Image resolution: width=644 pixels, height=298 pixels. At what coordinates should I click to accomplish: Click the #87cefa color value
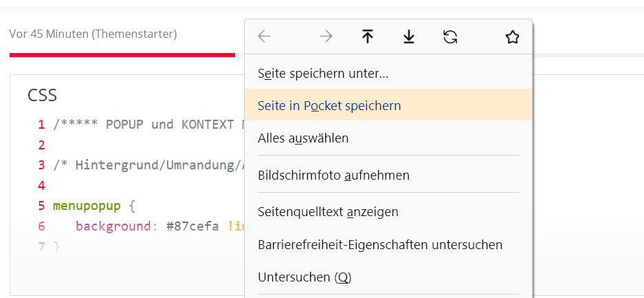(x=193, y=226)
